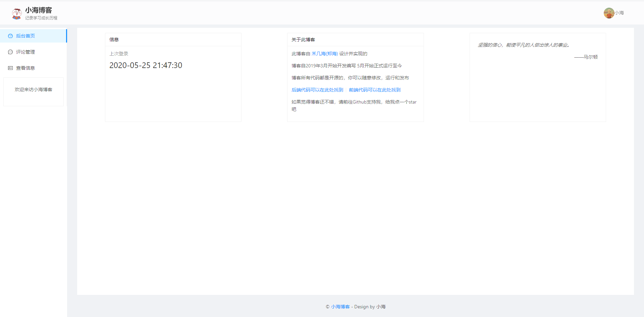The width and height of the screenshot is (644, 317).
Task: Click the last login time 2020-05-25 21:47:30
Action: coord(146,65)
